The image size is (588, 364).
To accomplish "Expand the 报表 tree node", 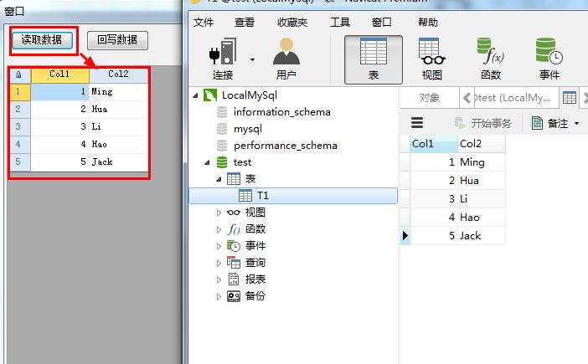I will (x=219, y=279).
